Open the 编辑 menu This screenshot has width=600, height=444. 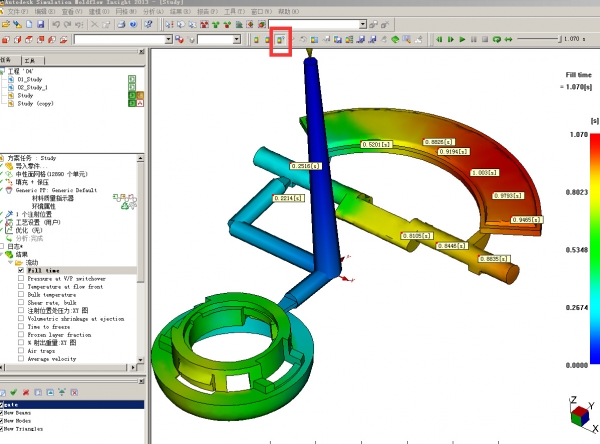click(x=45, y=11)
